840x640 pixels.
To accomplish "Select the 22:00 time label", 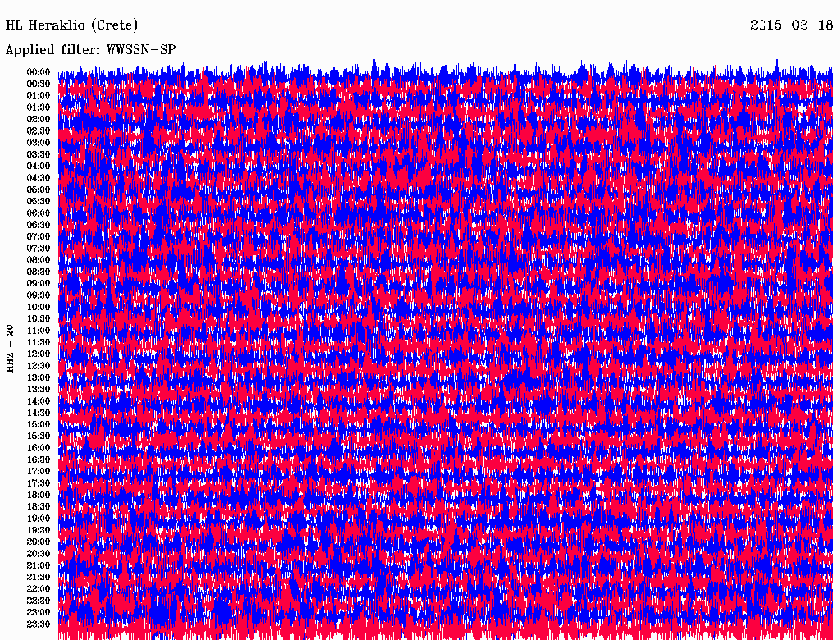I will coord(38,589).
